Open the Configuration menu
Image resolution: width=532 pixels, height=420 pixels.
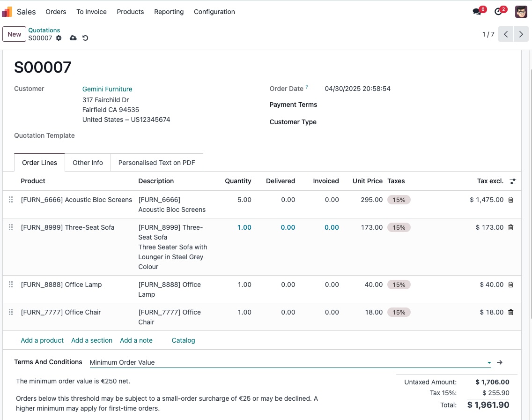[x=214, y=12]
